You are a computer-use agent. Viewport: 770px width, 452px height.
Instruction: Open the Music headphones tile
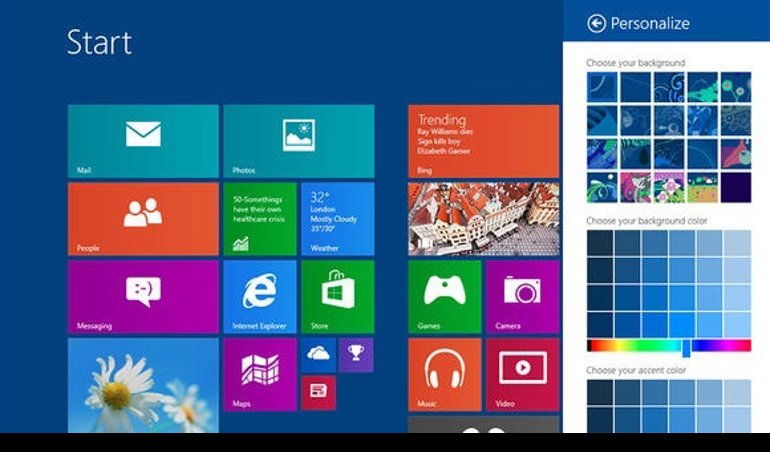444,374
